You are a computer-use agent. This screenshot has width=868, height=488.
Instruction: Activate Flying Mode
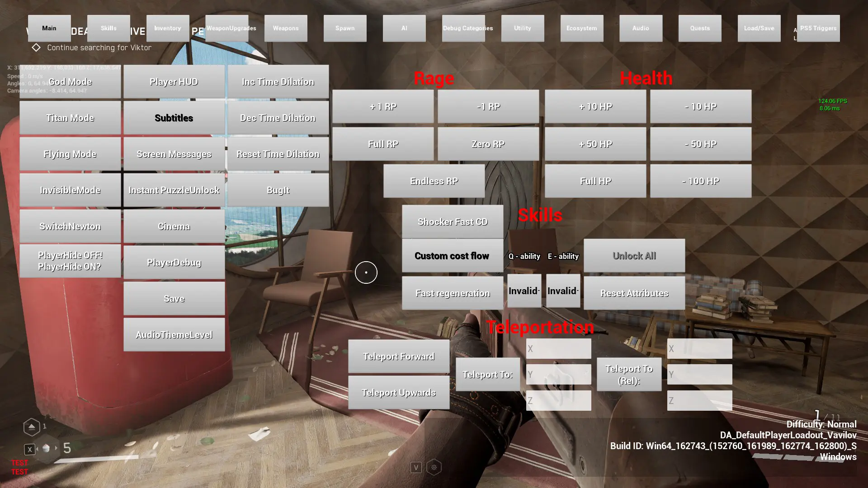(x=70, y=154)
